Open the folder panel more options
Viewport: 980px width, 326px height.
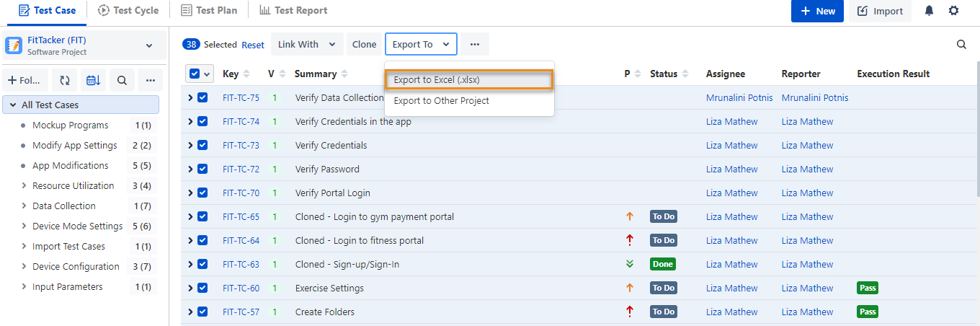pos(150,81)
